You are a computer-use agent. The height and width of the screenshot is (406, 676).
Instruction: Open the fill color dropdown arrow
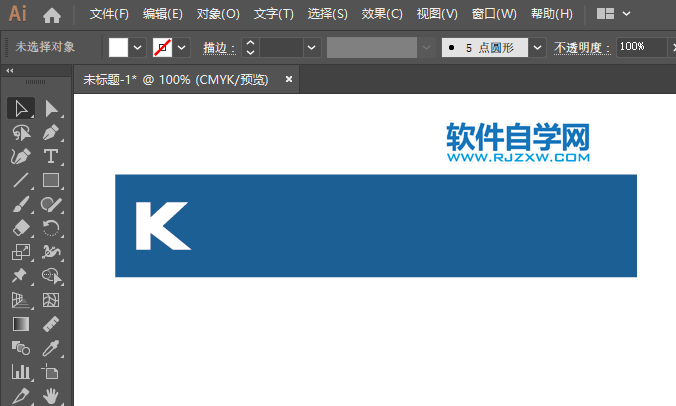pyautogui.click(x=138, y=47)
